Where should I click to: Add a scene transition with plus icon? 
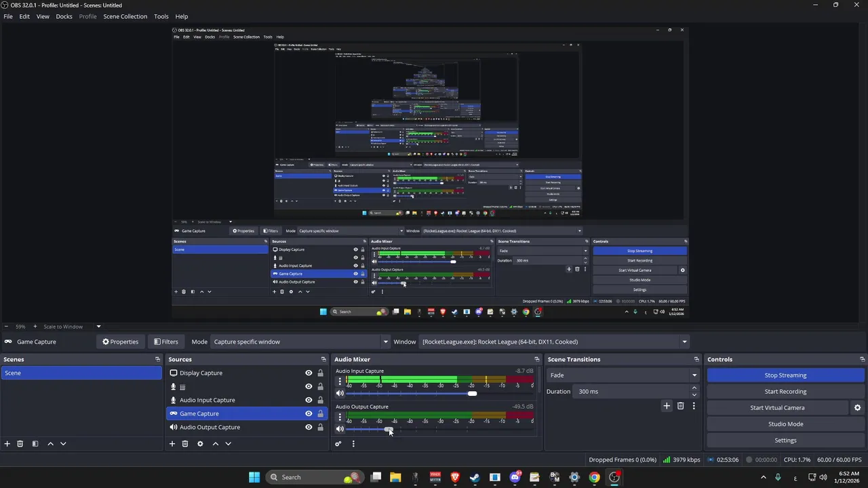667,406
